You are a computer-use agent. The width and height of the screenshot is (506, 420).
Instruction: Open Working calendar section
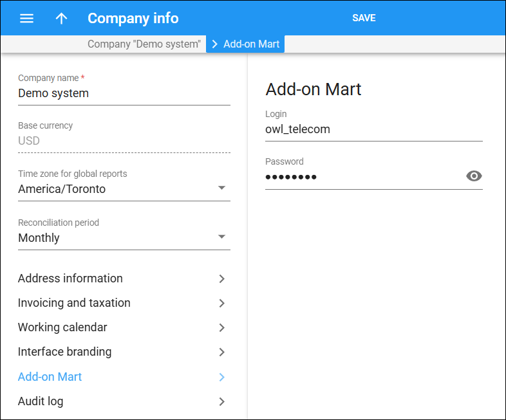point(122,327)
